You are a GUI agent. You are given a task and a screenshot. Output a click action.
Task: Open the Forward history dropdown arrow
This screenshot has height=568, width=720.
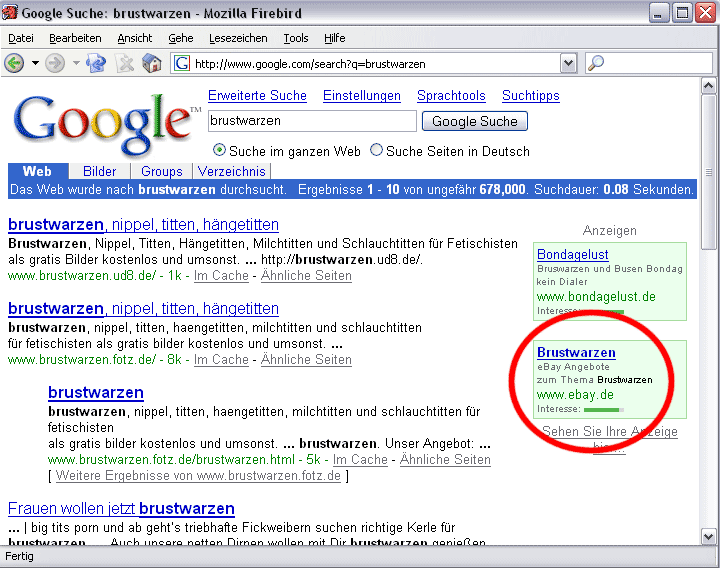(x=76, y=63)
